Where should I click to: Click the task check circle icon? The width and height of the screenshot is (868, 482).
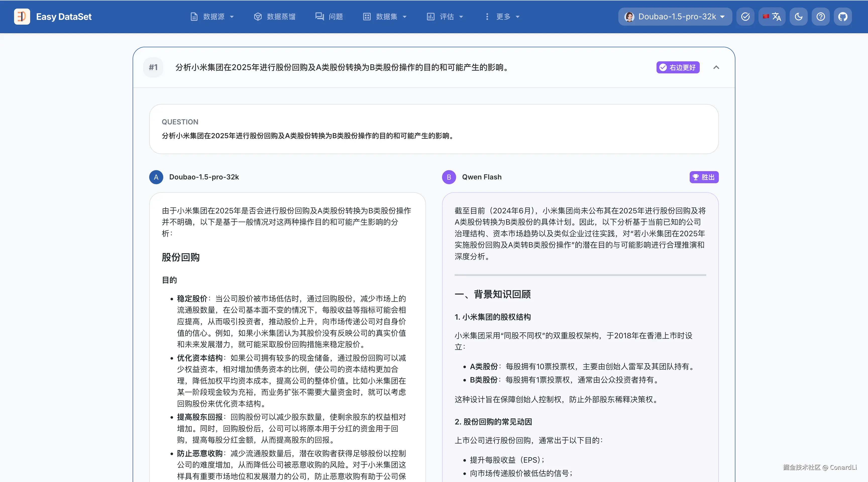[745, 17]
